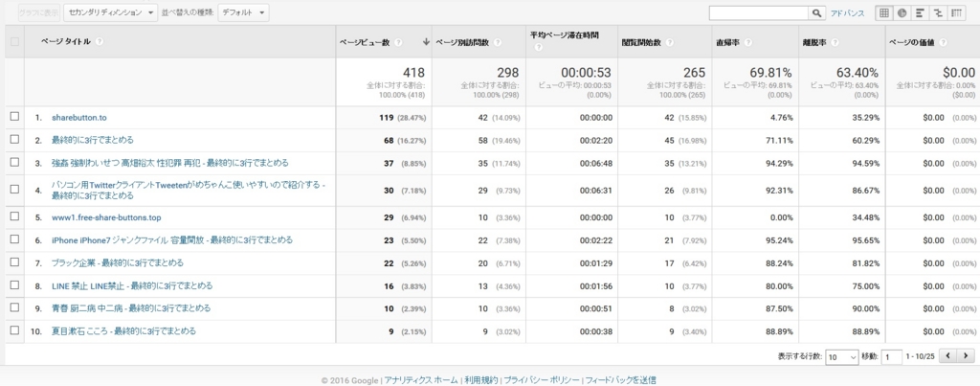
Task: Sort by the ページ タイトル column header
Action: pyautogui.click(x=66, y=42)
